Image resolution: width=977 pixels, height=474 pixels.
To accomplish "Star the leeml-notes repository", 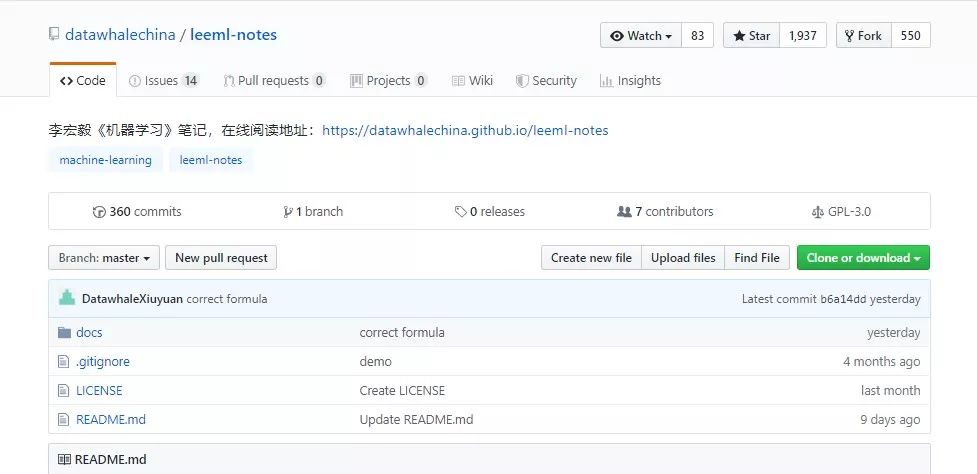I will 751,36.
